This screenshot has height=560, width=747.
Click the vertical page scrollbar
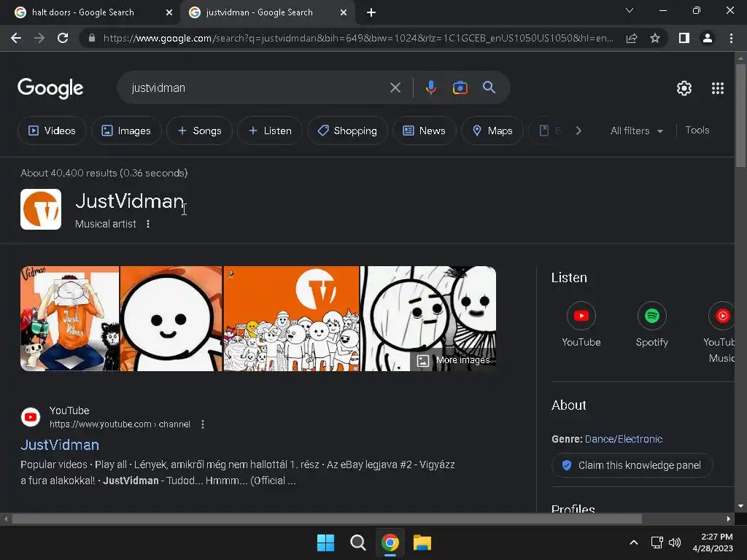tap(740, 115)
